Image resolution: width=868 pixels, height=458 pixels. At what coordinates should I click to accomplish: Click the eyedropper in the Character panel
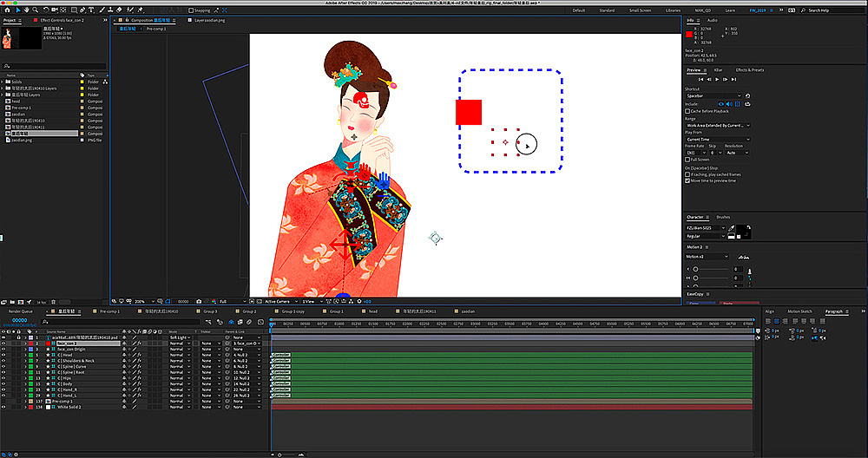(x=731, y=227)
